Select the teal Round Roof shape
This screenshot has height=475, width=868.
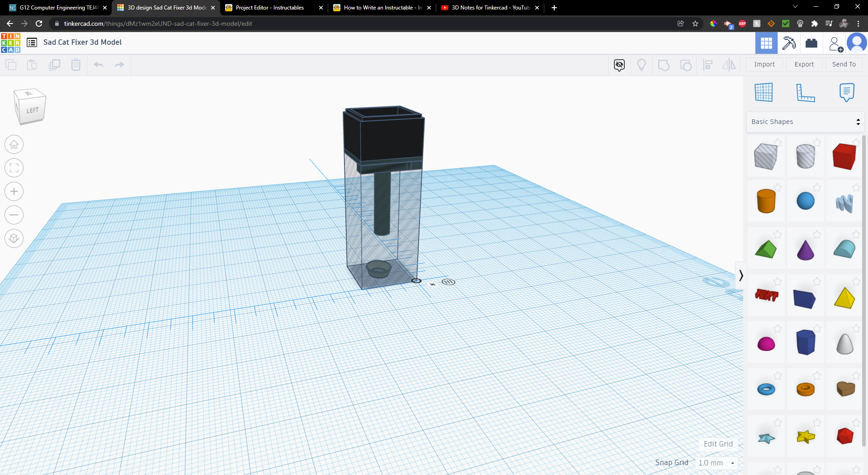coord(844,249)
